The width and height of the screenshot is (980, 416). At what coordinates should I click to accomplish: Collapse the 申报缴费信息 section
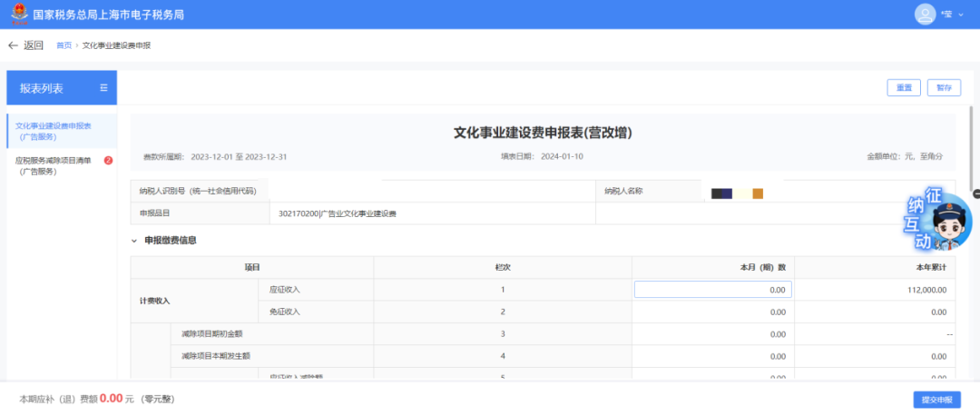[134, 241]
